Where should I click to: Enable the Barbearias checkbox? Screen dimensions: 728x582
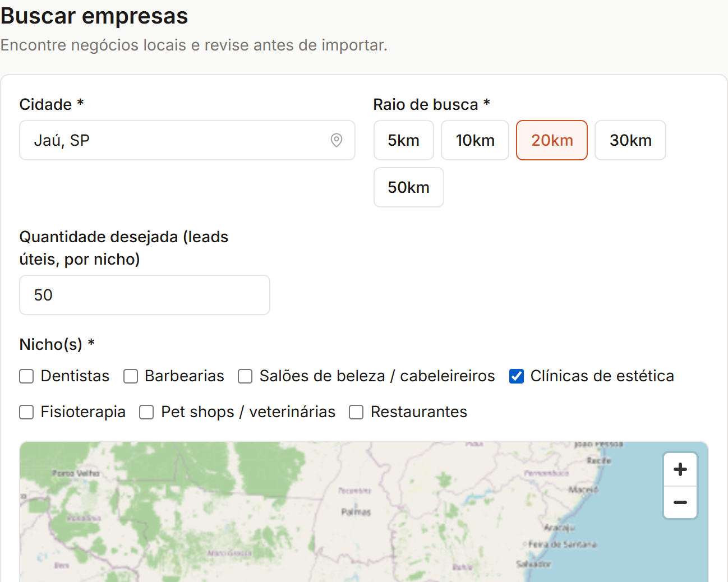pyautogui.click(x=131, y=376)
